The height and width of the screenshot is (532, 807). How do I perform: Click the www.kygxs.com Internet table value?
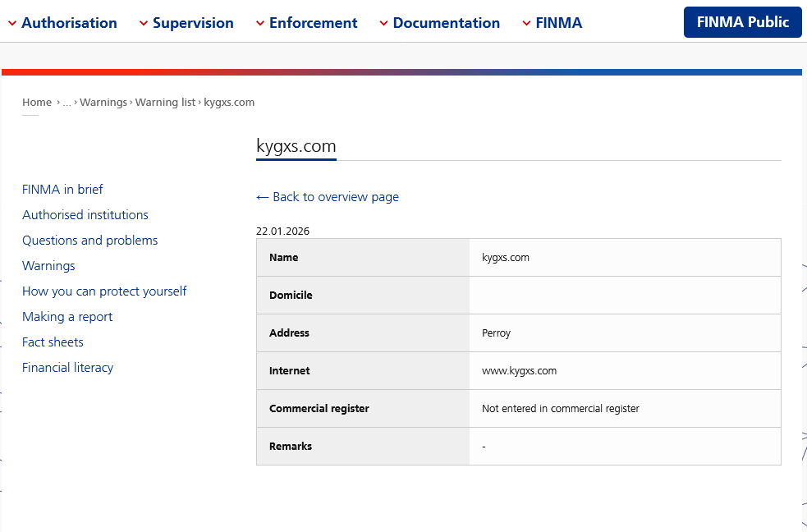click(519, 371)
